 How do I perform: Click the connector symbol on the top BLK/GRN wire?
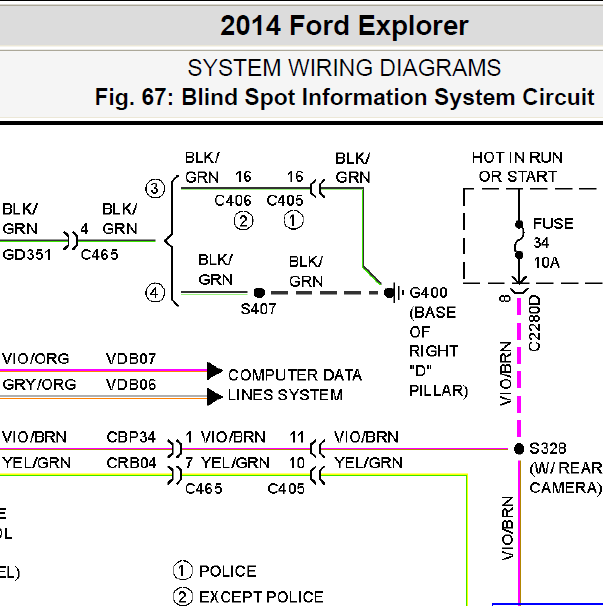point(317,189)
